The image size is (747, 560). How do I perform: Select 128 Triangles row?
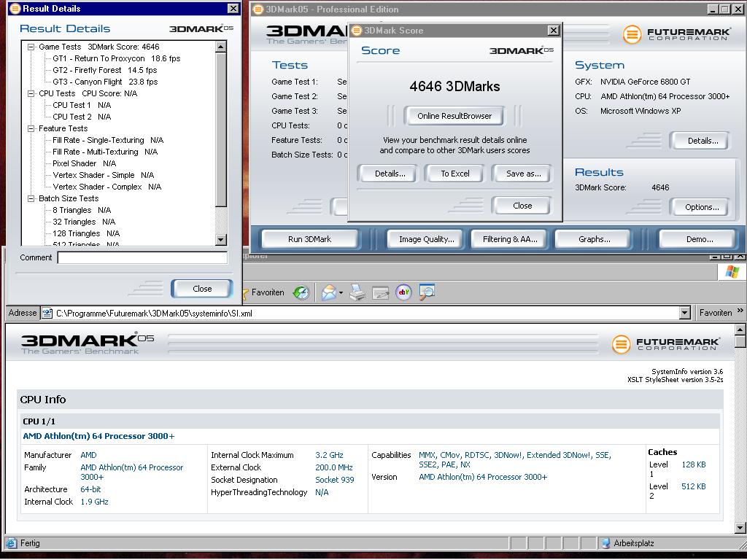pyautogui.click(x=86, y=233)
